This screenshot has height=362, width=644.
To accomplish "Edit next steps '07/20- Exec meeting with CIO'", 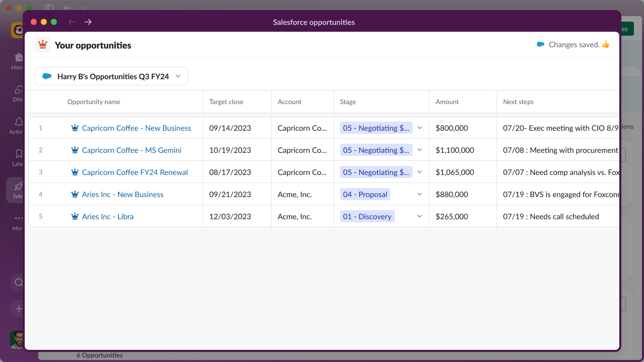I will click(x=558, y=128).
